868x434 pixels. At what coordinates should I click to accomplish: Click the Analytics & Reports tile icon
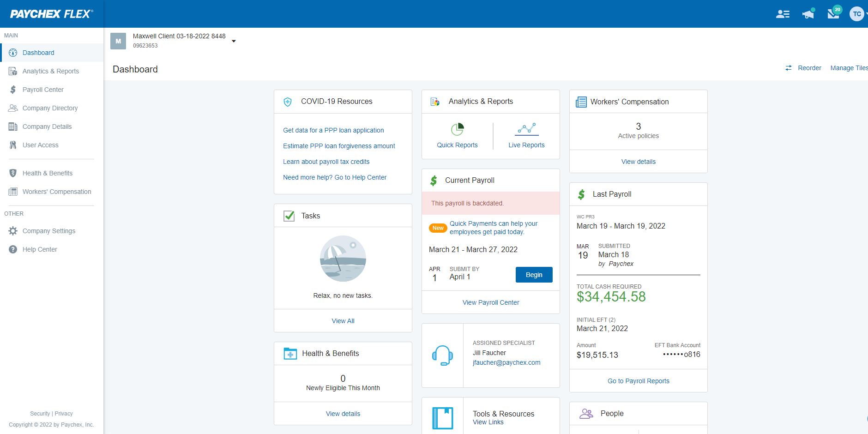(435, 102)
